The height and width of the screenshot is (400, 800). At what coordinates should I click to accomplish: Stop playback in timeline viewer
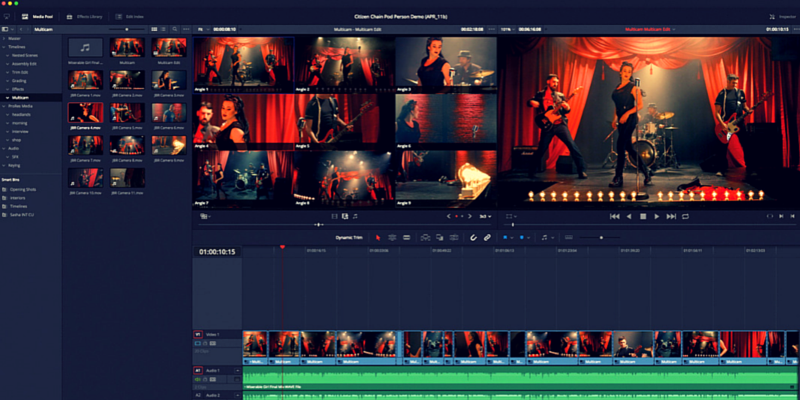pos(643,216)
